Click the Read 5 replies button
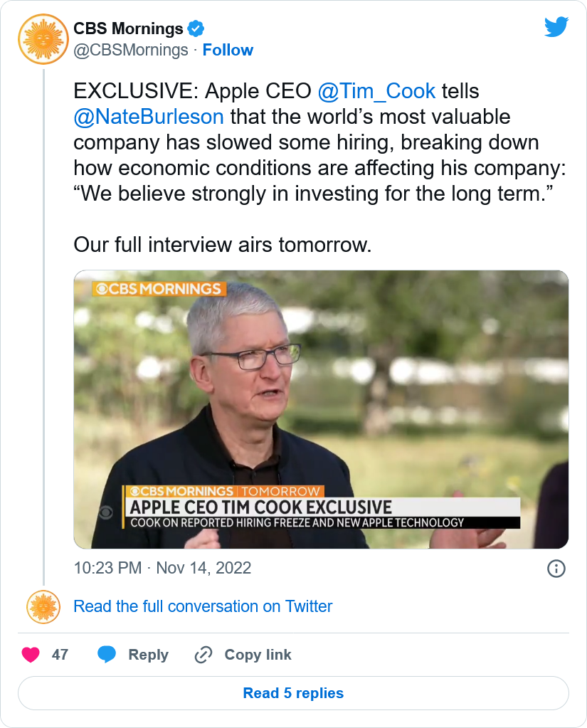The width and height of the screenshot is (587, 728). pos(293,693)
